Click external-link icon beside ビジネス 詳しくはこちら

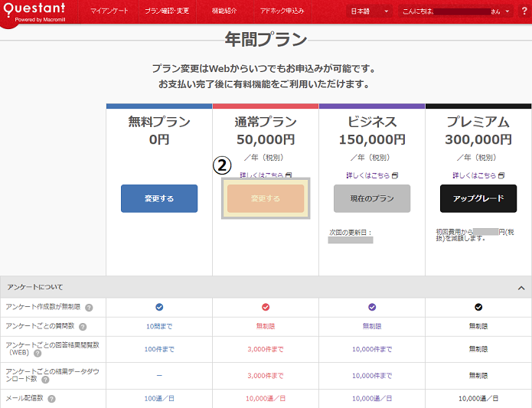[x=395, y=175]
